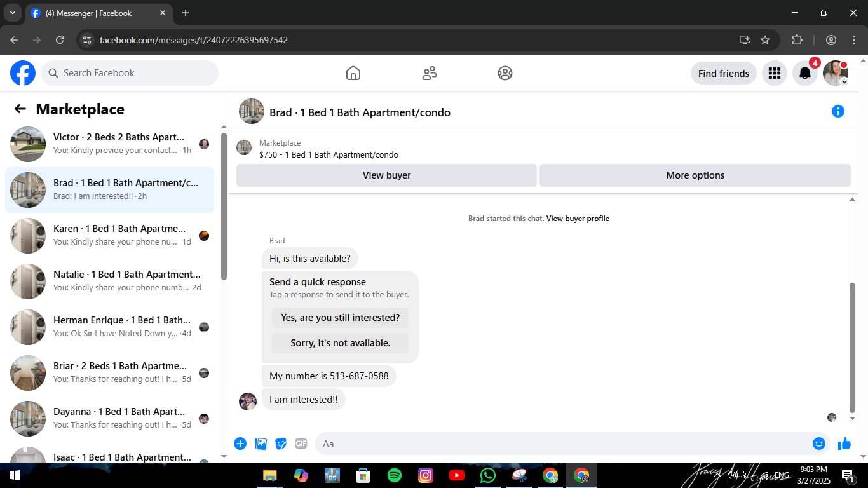Choose a GIF with the GIF icon

click(301, 444)
